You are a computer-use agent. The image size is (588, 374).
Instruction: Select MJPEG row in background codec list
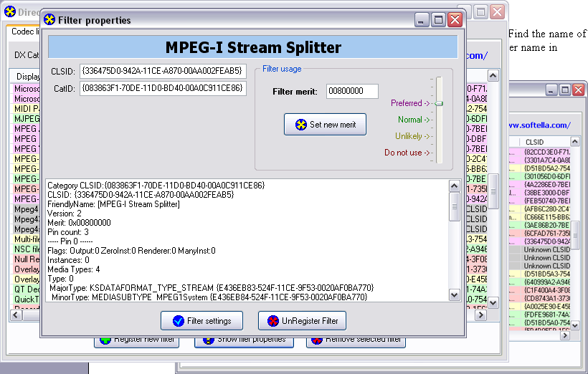click(27, 119)
